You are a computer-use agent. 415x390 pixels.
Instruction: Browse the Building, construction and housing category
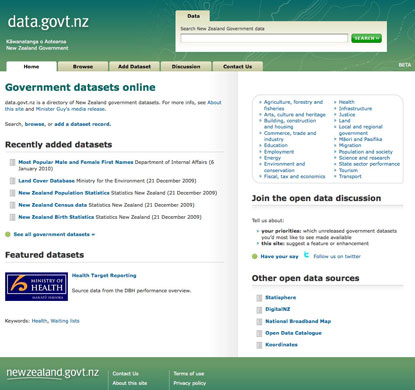pyautogui.click(x=290, y=124)
